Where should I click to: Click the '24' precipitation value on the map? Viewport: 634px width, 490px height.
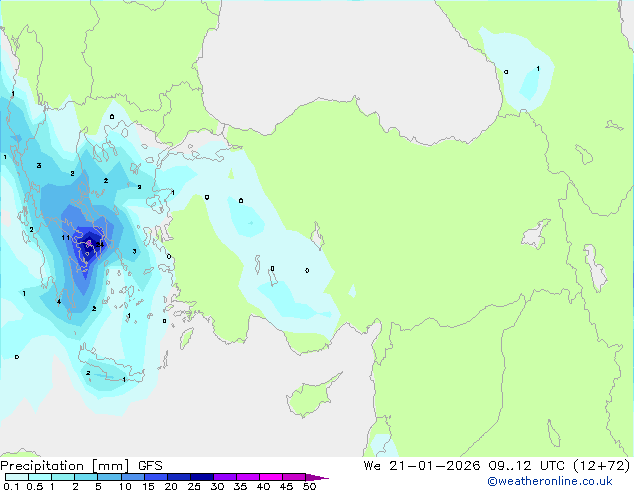coord(100,244)
